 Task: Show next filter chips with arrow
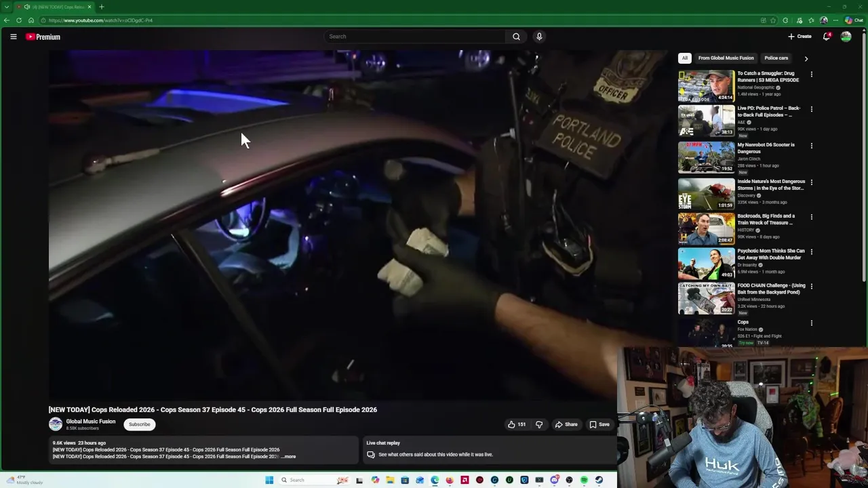[806, 59]
